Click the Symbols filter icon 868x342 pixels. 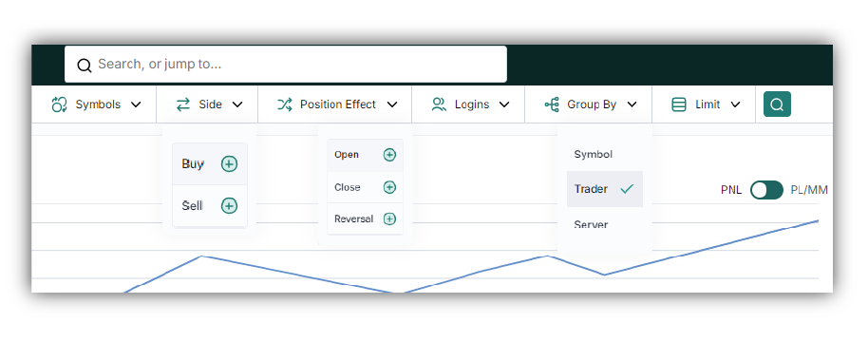pyautogui.click(x=59, y=104)
